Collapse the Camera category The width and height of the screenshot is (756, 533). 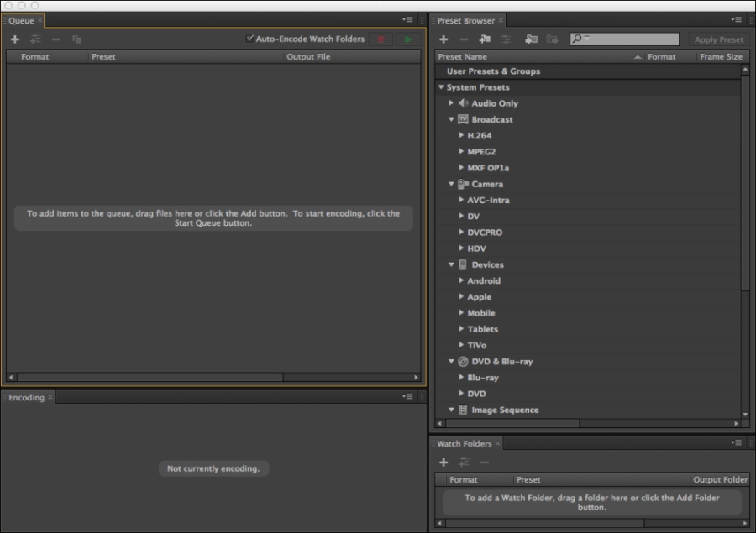point(451,184)
